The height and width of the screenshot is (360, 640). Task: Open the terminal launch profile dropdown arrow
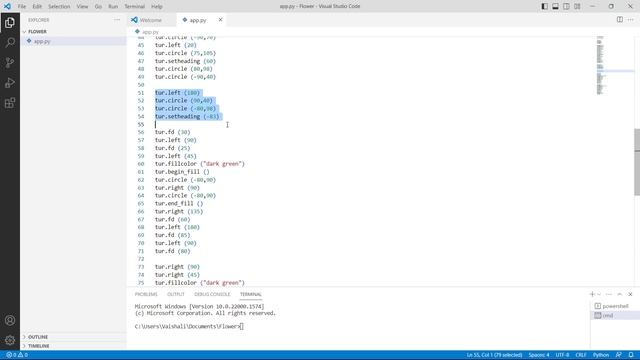(599, 294)
